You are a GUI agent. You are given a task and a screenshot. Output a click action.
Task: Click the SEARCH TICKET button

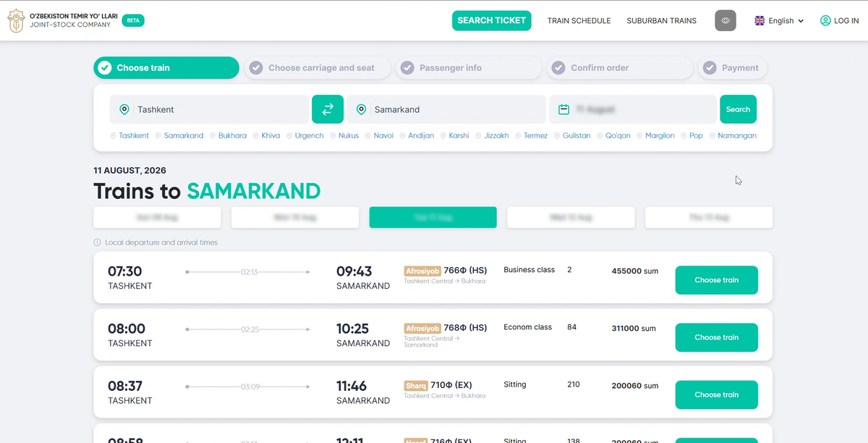coord(492,20)
